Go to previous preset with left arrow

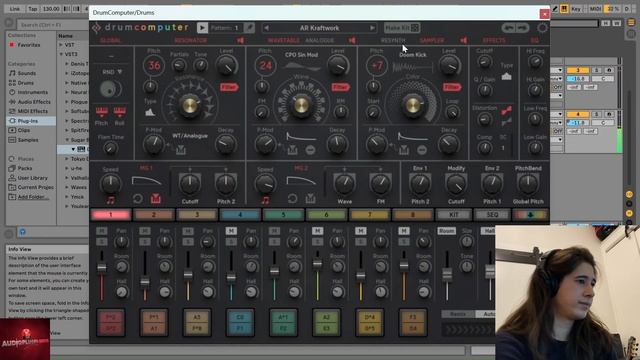coord(267,28)
